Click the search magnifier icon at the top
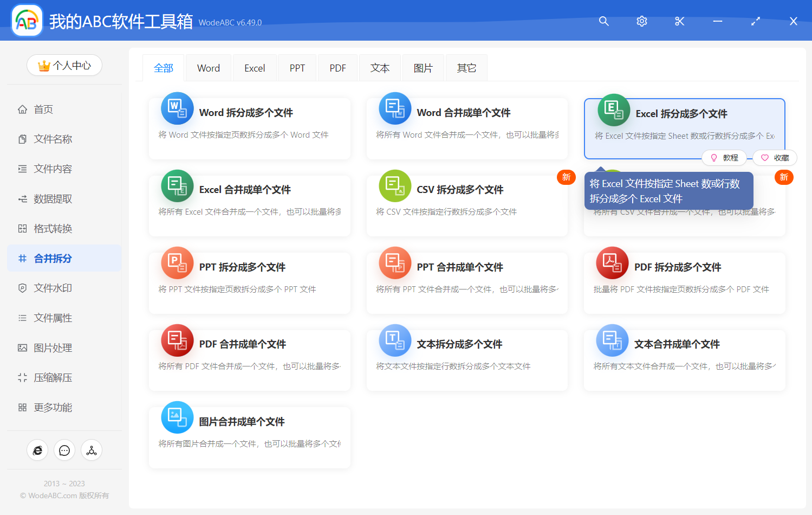The width and height of the screenshot is (812, 515). (x=603, y=21)
